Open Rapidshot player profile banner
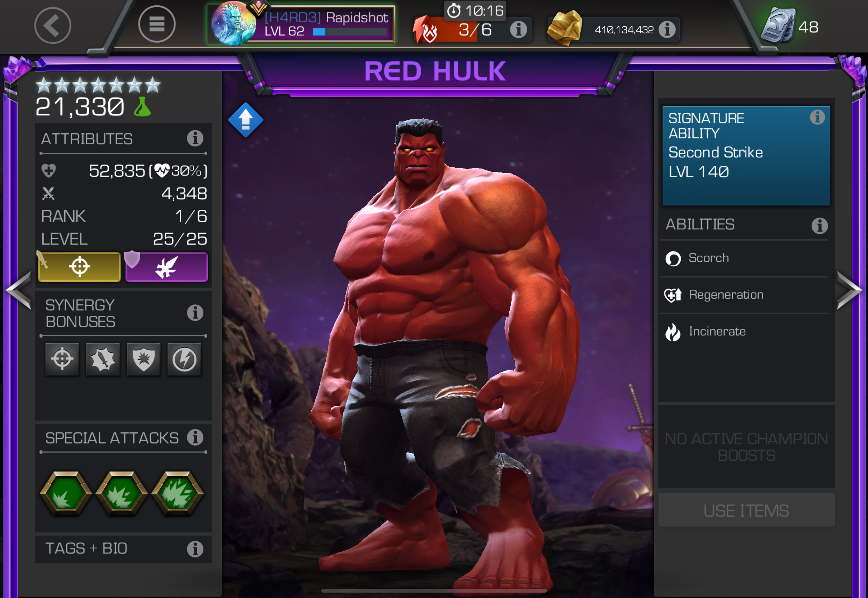868x598 pixels. [302, 24]
